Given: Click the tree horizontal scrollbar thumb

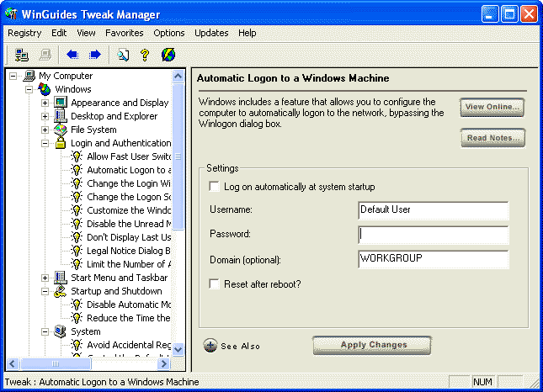Looking at the screenshot, I should pyautogui.click(x=56, y=363).
